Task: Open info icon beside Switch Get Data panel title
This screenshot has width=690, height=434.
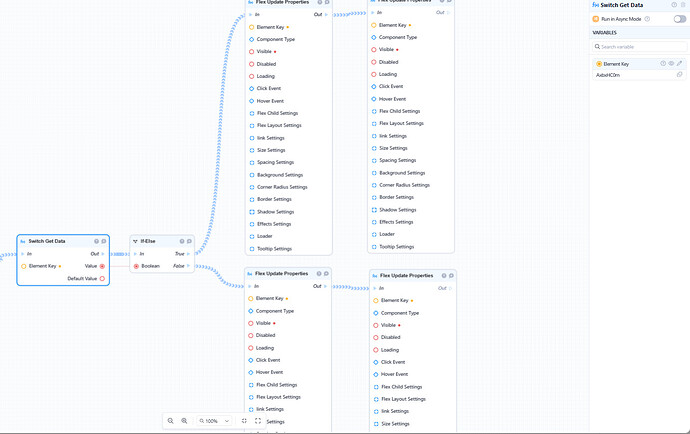Action: tap(674, 5)
